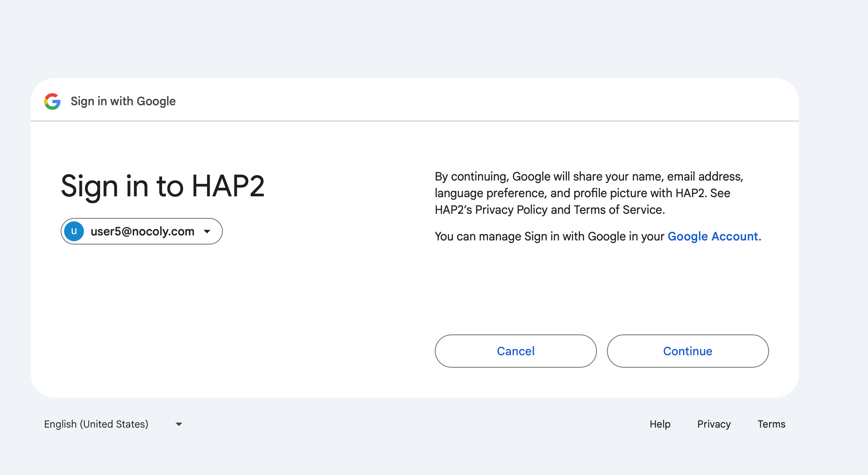This screenshot has width=868, height=475.
Task: Open the user5@nocoly.com account chooser
Action: tap(142, 231)
